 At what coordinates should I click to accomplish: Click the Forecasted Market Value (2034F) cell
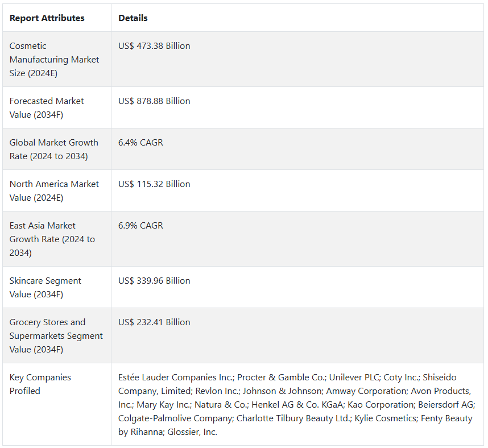(x=47, y=107)
